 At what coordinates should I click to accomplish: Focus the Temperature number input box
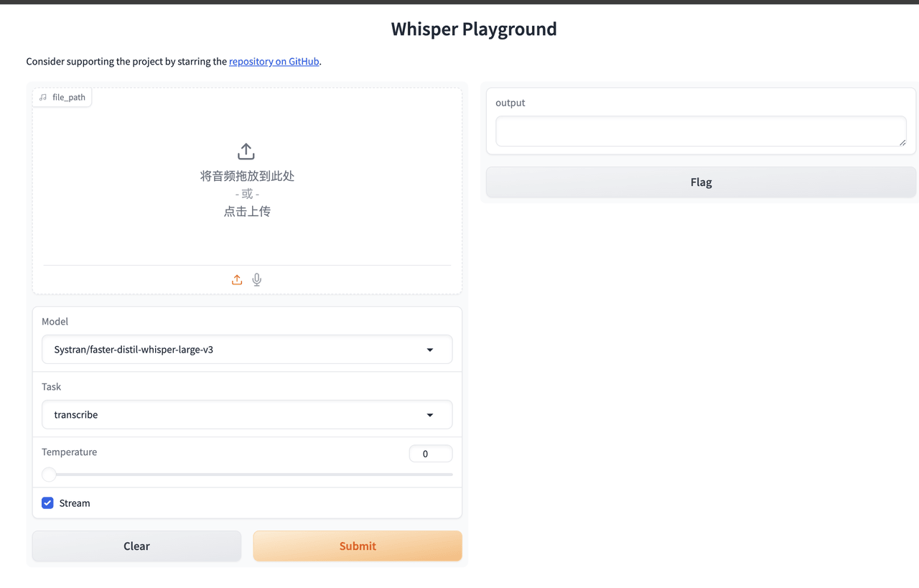pos(430,454)
